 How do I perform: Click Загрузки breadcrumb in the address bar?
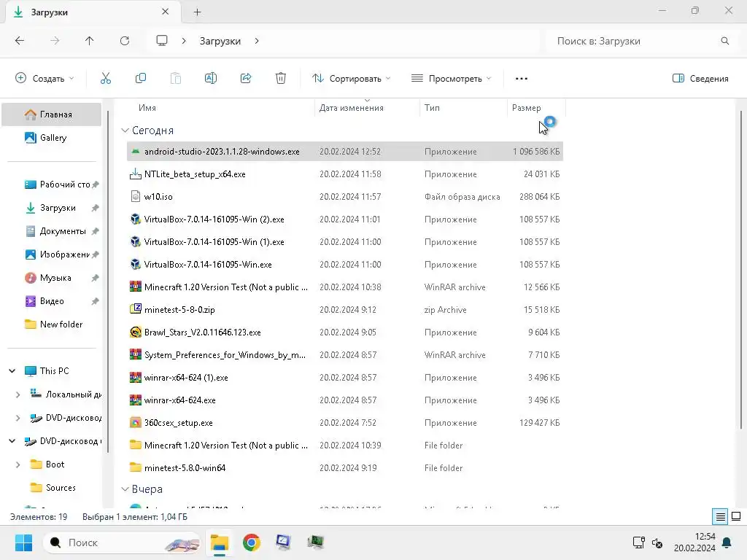pos(220,42)
